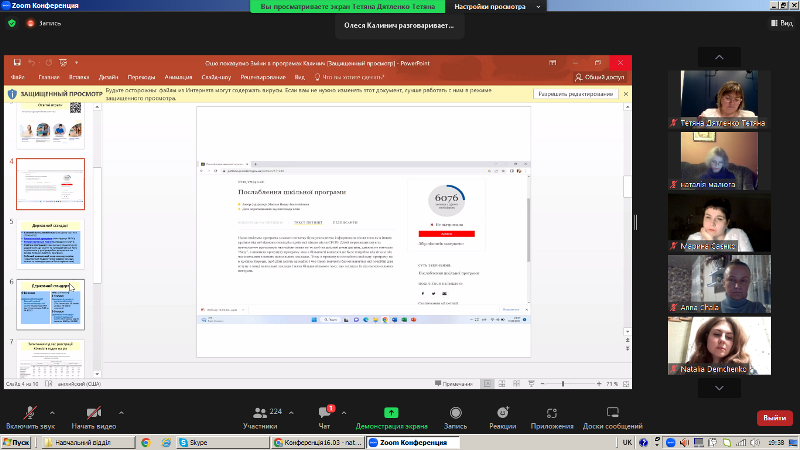Screen dimensions: 800x450
Task: Click the red Выйти leave button
Action: (x=773, y=417)
